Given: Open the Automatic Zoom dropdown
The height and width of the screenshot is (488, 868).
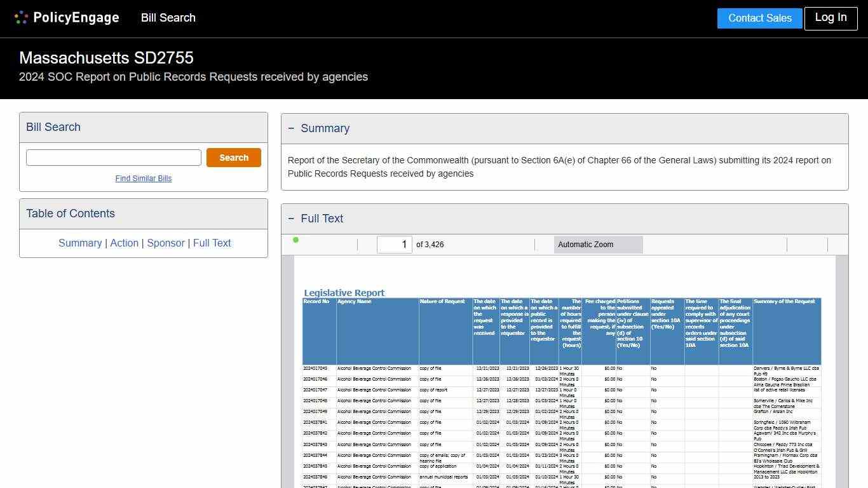Looking at the screenshot, I should (x=598, y=244).
